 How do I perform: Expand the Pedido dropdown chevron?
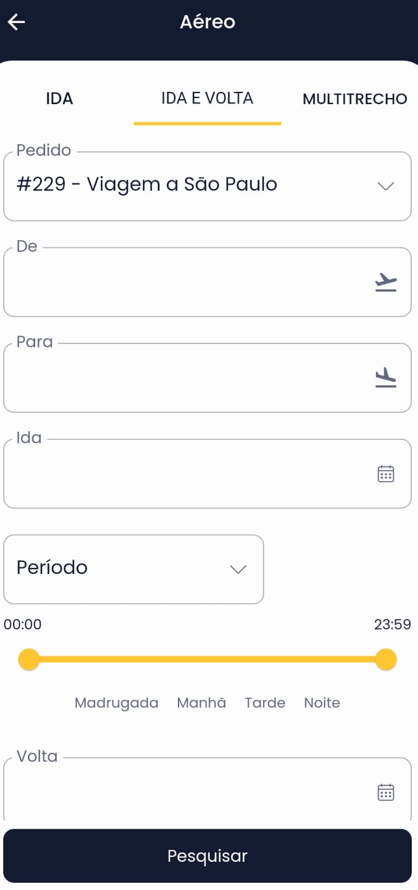click(386, 186)
